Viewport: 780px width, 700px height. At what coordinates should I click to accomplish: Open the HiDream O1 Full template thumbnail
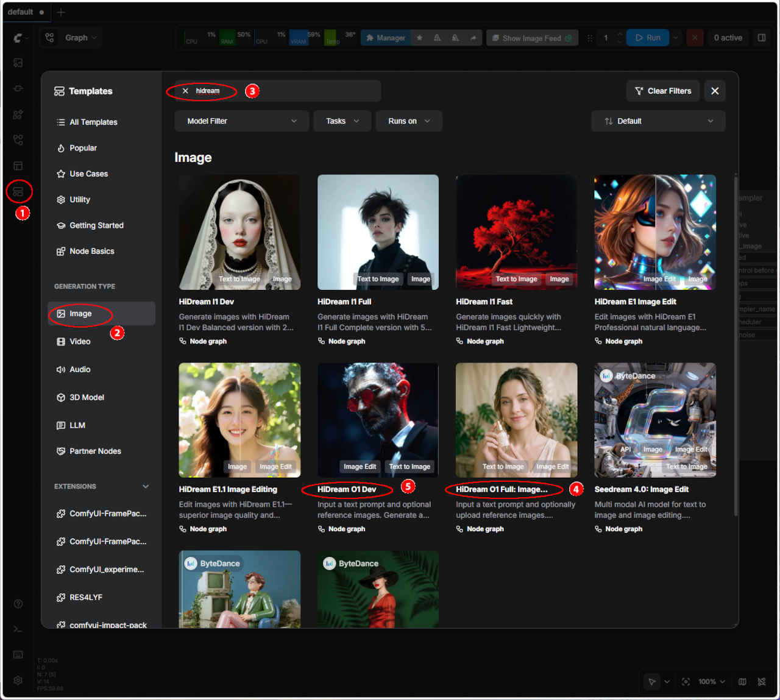[516, 420]
